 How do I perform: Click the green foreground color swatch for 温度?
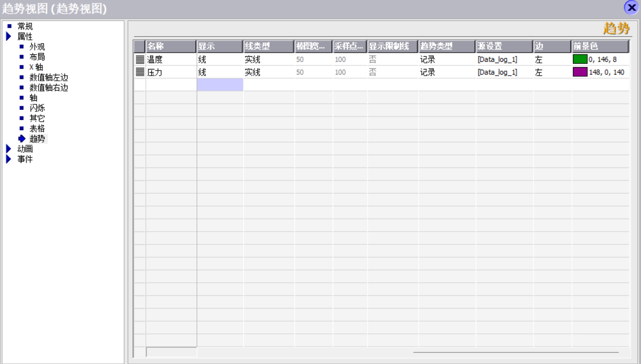pos(580,59)
